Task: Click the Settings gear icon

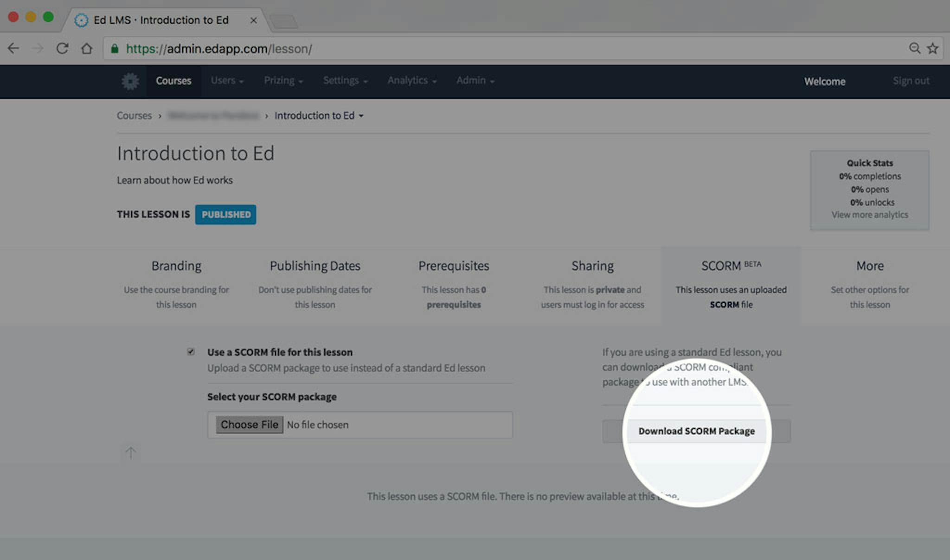Action: click(130, 81)
